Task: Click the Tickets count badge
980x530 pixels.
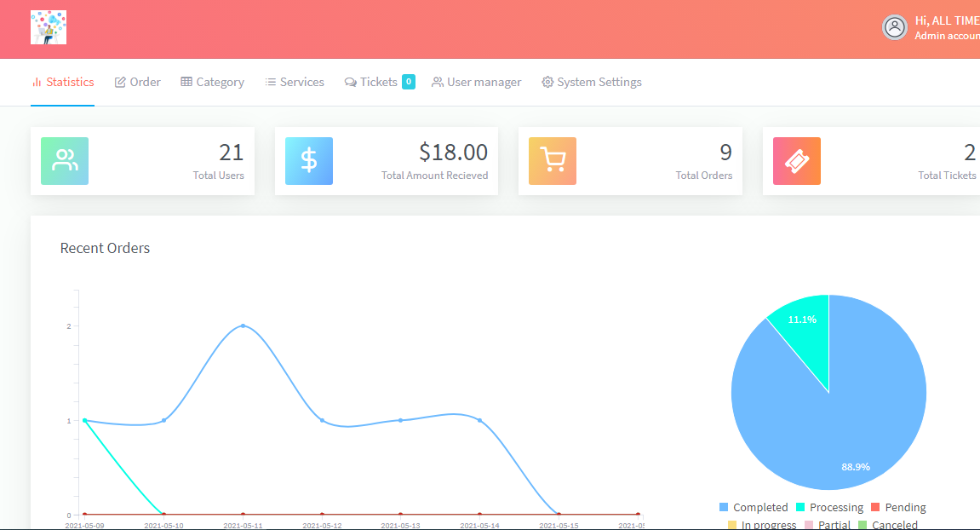Action: click(409, 82)
